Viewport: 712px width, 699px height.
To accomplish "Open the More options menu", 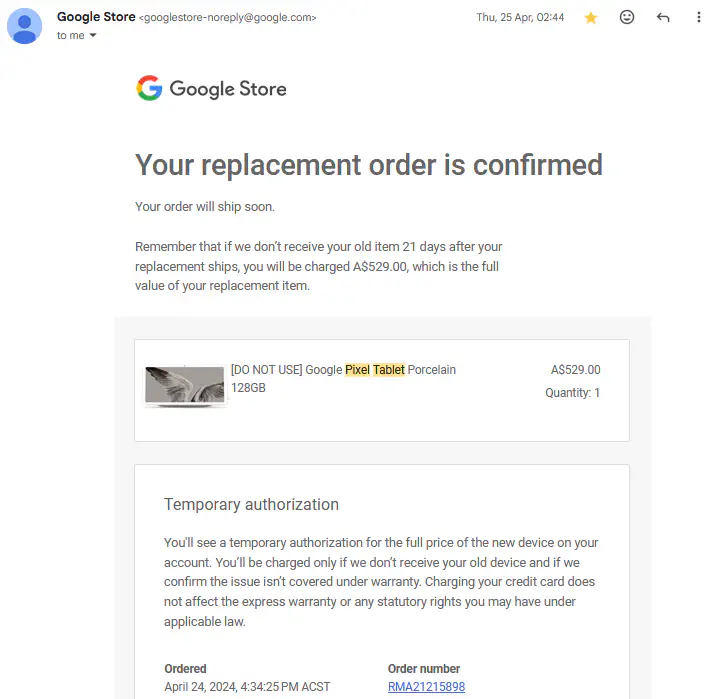I will pos(698,18).
